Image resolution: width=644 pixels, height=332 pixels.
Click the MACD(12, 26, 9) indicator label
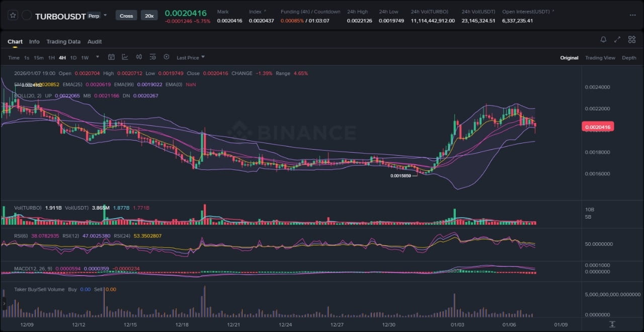(33, 269)
